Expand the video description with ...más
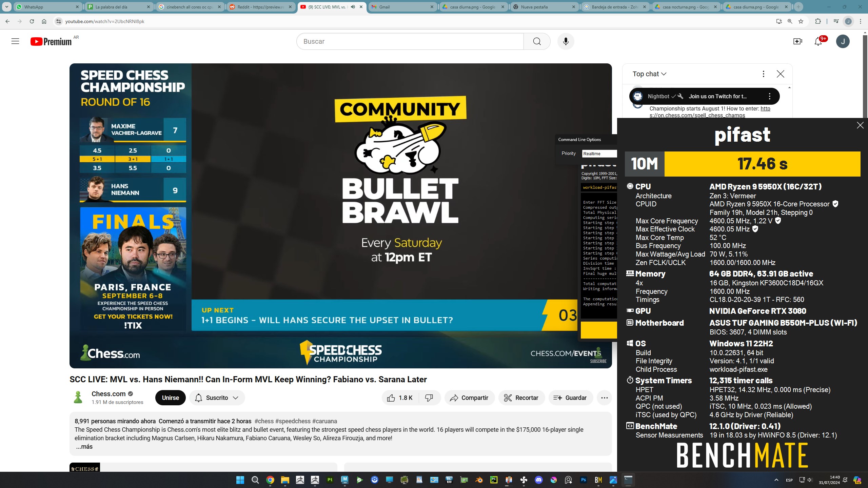Image resolution: width=868 pixels, height=488 pixels. [84, 447]
